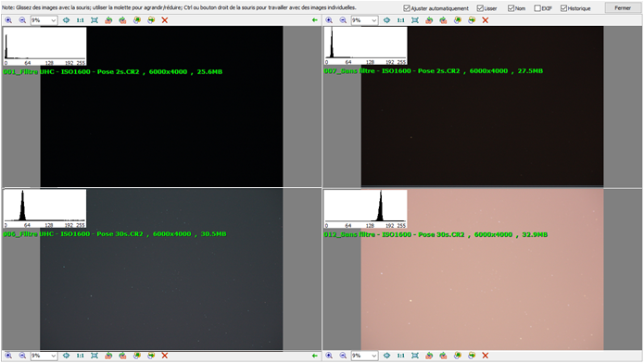Rotate 001_Filtre UHC 2s image left
Viewport: 644px width, 363px height.
(108, 20)
